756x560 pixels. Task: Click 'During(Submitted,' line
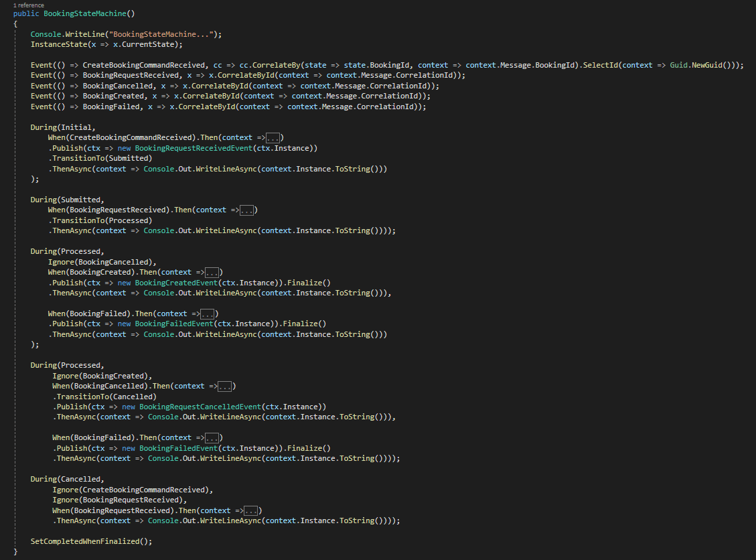67,200
